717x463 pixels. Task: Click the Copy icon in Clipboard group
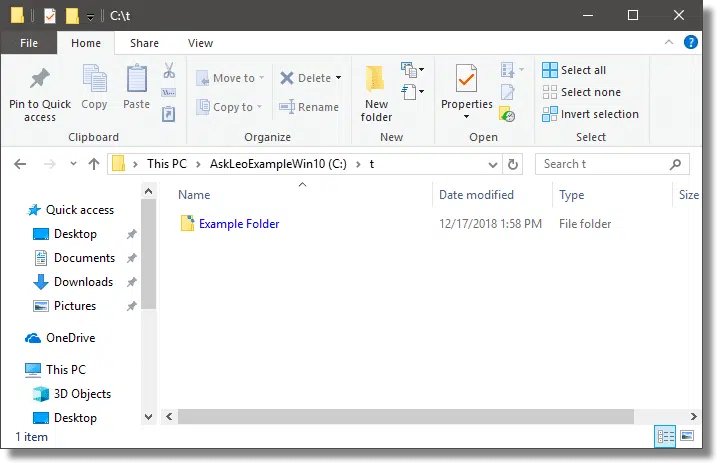click(x=94, y=78)
